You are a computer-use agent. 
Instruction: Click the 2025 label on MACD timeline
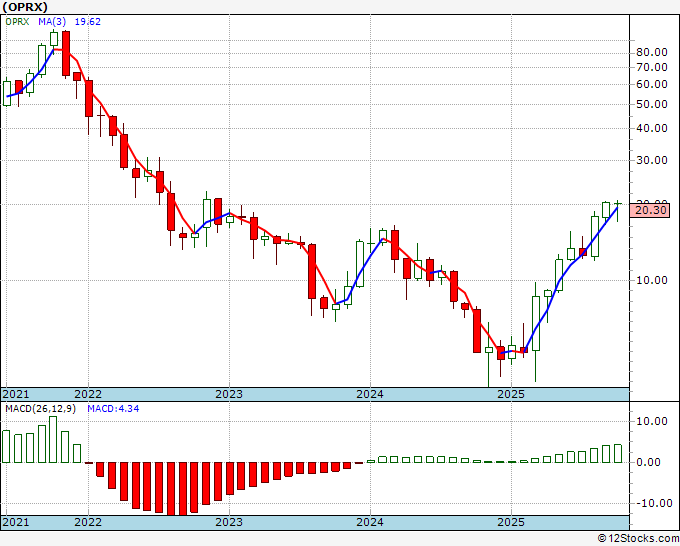511,522
